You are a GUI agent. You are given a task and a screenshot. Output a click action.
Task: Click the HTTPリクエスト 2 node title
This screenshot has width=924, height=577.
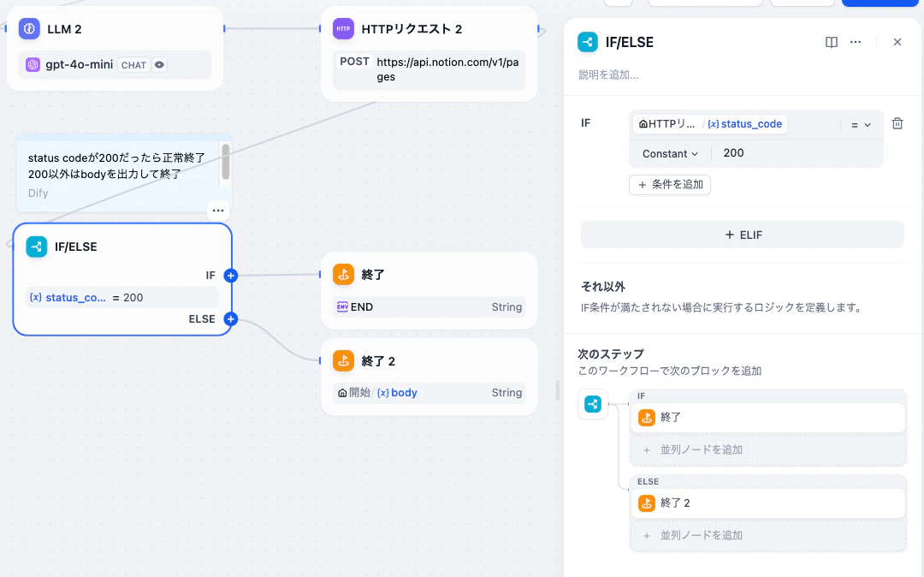tap(412, 29)
